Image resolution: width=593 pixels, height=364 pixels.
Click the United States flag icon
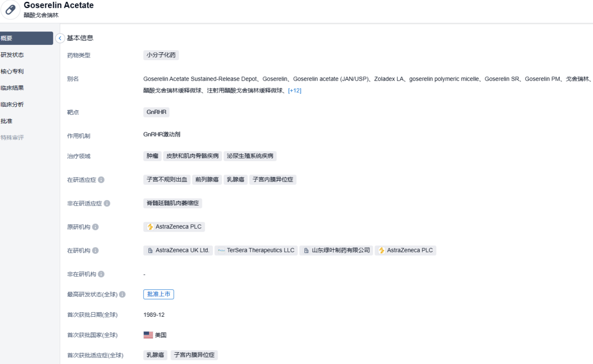tap(148, 335)
